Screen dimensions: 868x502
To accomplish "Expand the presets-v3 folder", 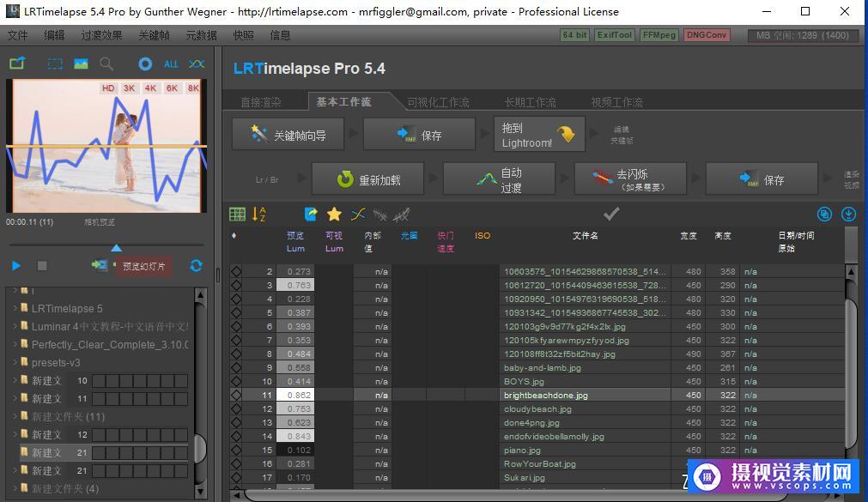I will pyautogui.click(x=15, y=362).
